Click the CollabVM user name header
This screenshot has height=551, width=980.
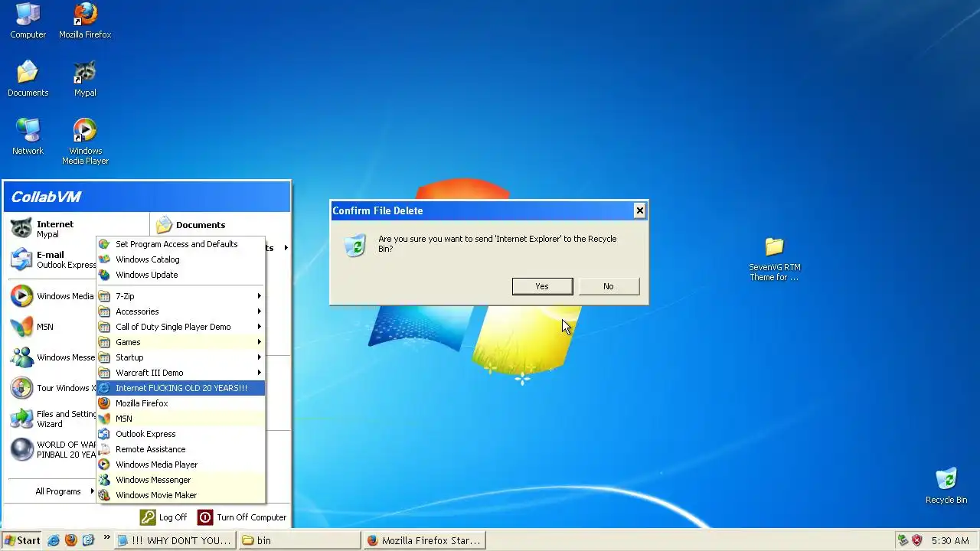click(46, 197)
